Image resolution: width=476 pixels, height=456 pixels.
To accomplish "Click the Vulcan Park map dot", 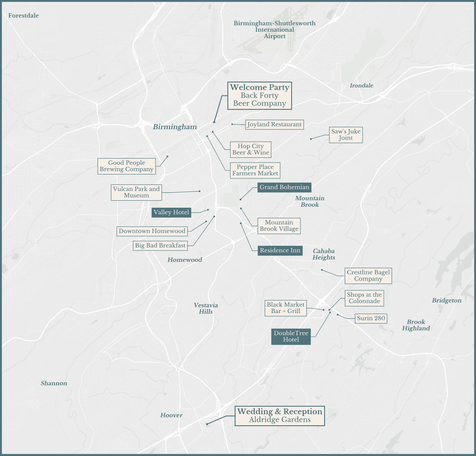I will (x=200, y=191).
